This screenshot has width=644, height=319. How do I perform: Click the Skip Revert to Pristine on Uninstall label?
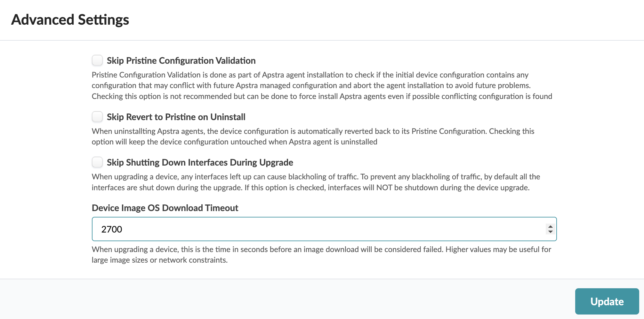pos(176,117)
